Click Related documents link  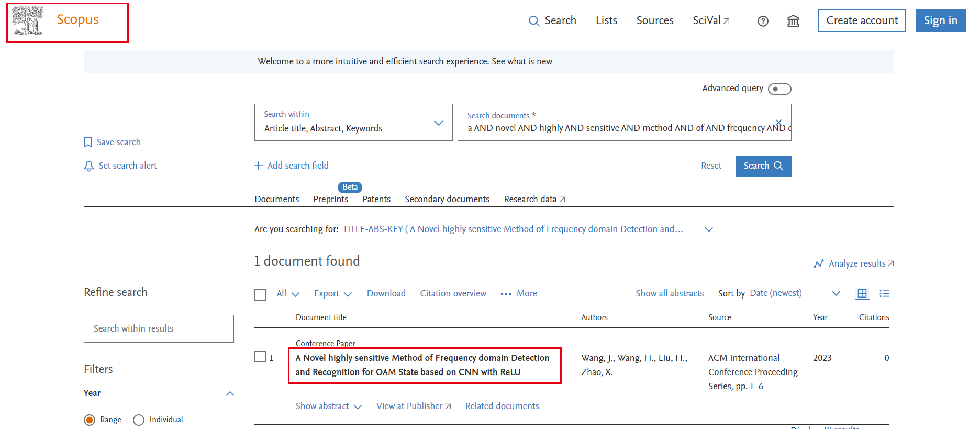502,406
